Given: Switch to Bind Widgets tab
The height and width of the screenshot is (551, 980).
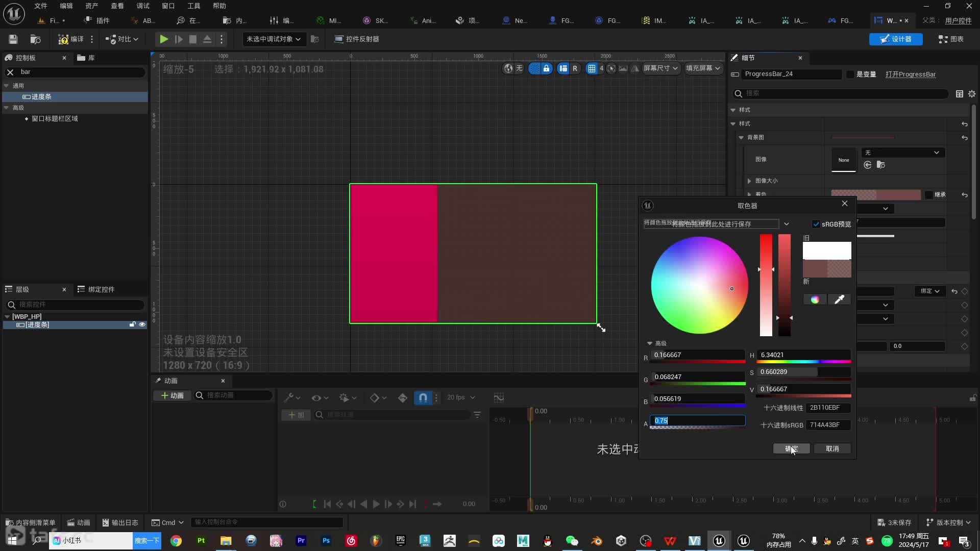Looking at the screenshot, I should coord(96,289).
